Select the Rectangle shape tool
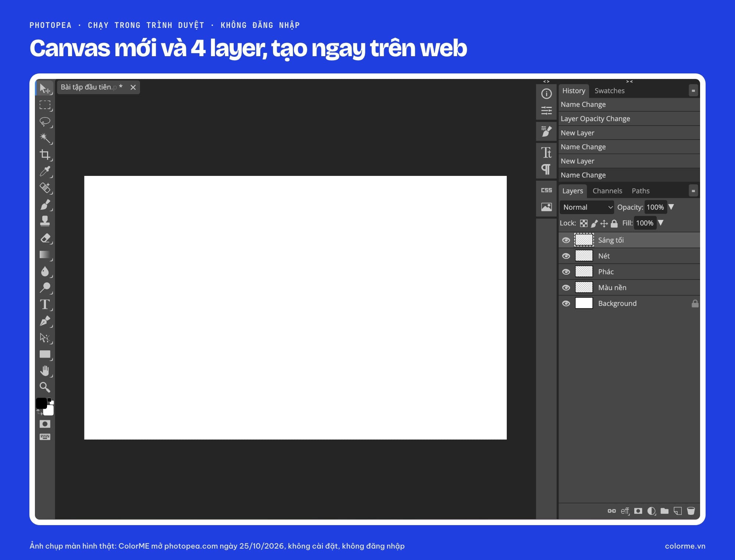Viewport: 735px width, 560px height. (x=45, y=354)
